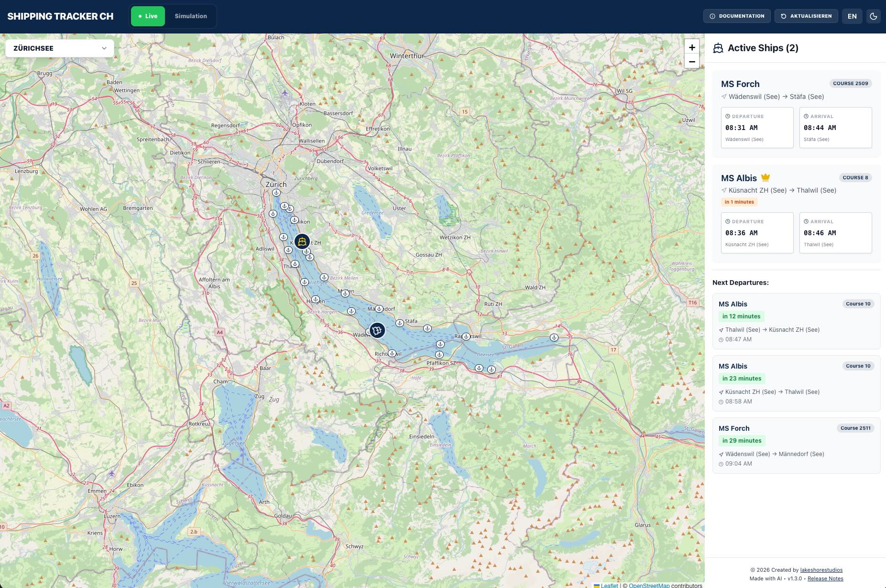Visit the lakeshorestudios link

point(821,570)
